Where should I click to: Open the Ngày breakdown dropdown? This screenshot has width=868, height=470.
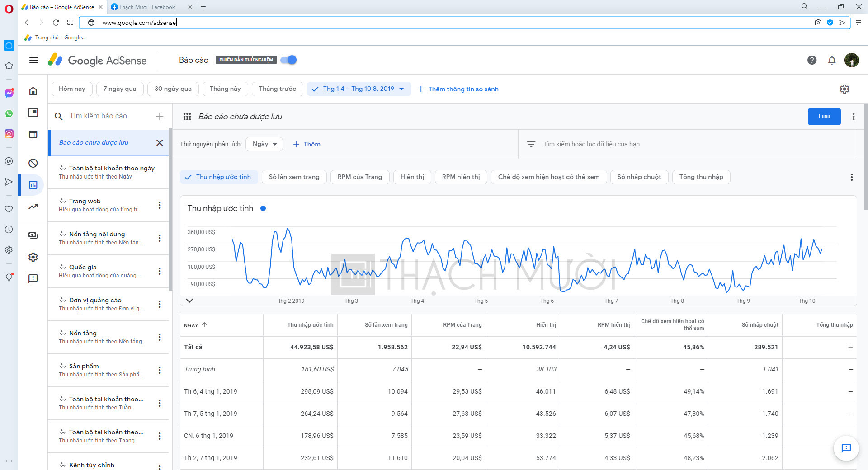point(264,144)
